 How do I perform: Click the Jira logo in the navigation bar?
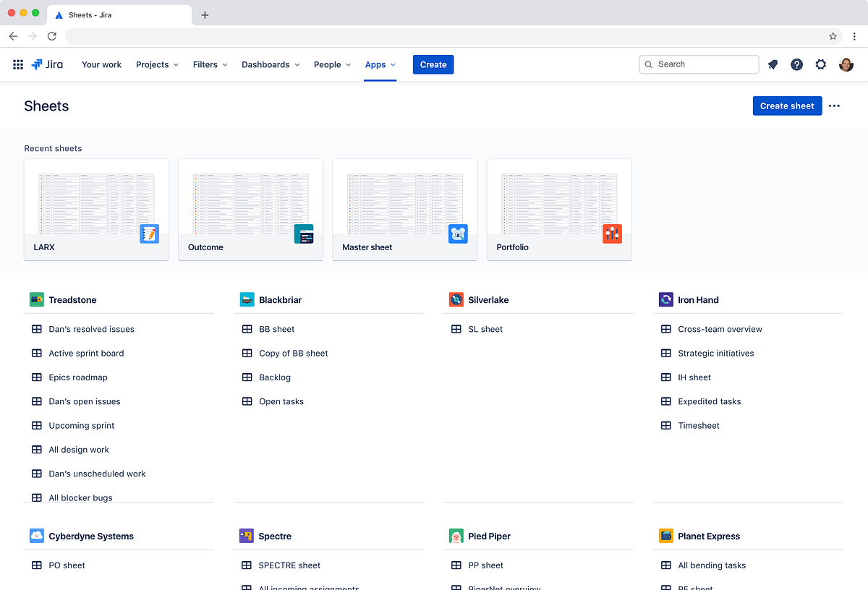(47, 64)
